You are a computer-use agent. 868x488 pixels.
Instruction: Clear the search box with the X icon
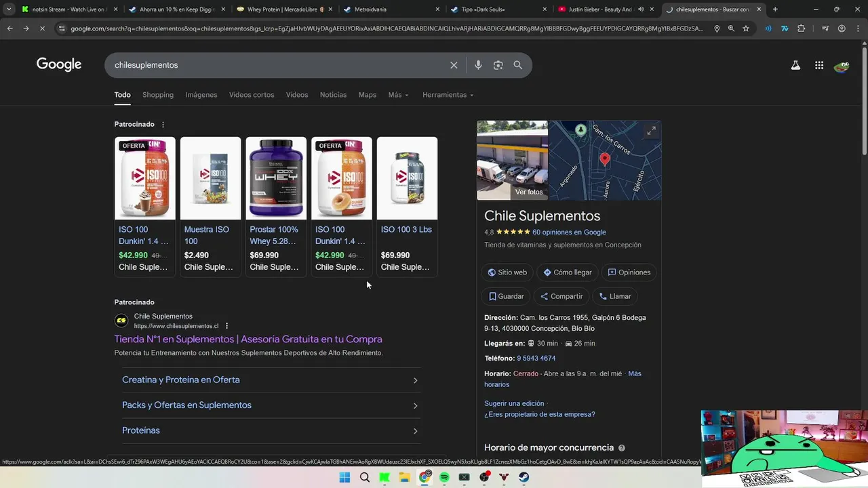click(x=454, y=65)
